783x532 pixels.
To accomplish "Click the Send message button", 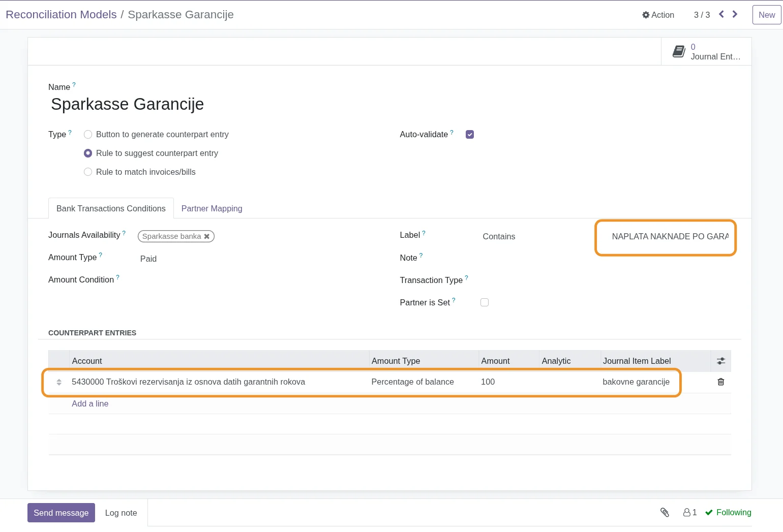I will point(61,513).
